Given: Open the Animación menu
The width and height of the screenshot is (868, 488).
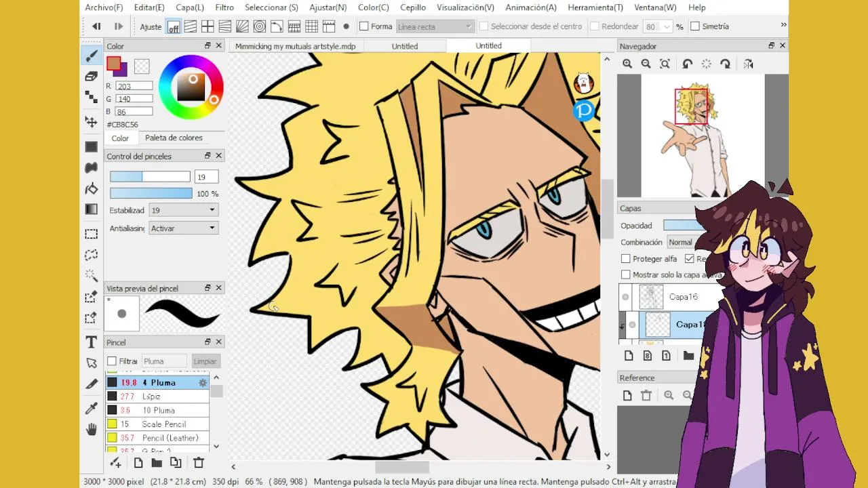Looking at the screenshot, I should (x=531, y=7).
